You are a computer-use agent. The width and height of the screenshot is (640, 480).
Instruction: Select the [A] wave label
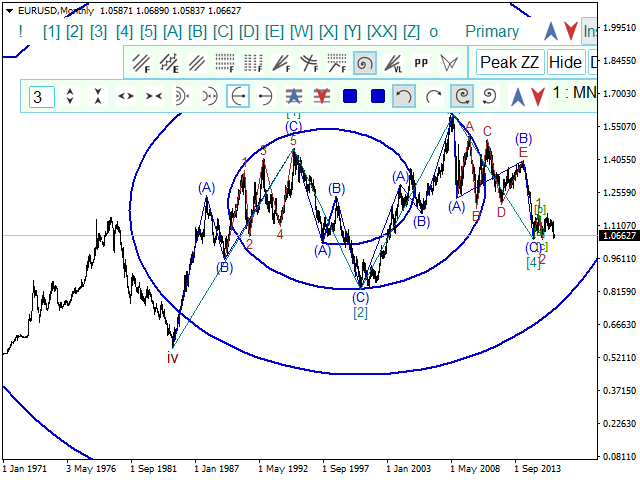pyautogui.click(x=172, y=31)
